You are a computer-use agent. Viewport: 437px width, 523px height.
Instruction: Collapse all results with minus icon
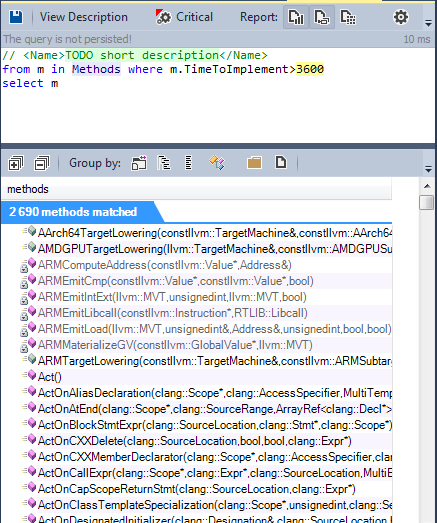(x=42, y=163)
